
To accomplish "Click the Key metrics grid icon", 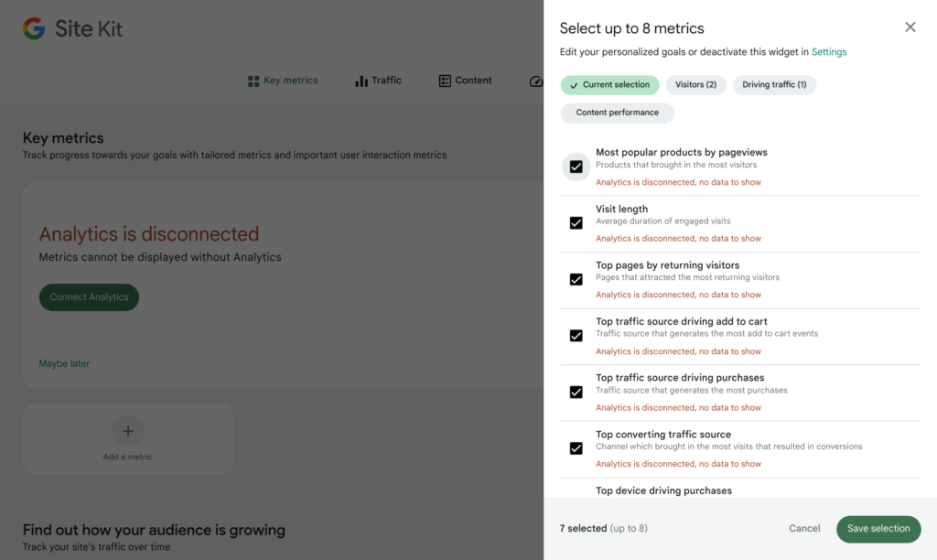I will pyautogui.click(x=253, y=81).
